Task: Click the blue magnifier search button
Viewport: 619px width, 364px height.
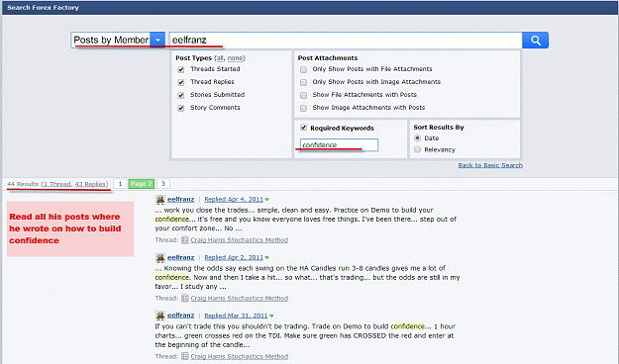Action: click(x=535, y=41)
